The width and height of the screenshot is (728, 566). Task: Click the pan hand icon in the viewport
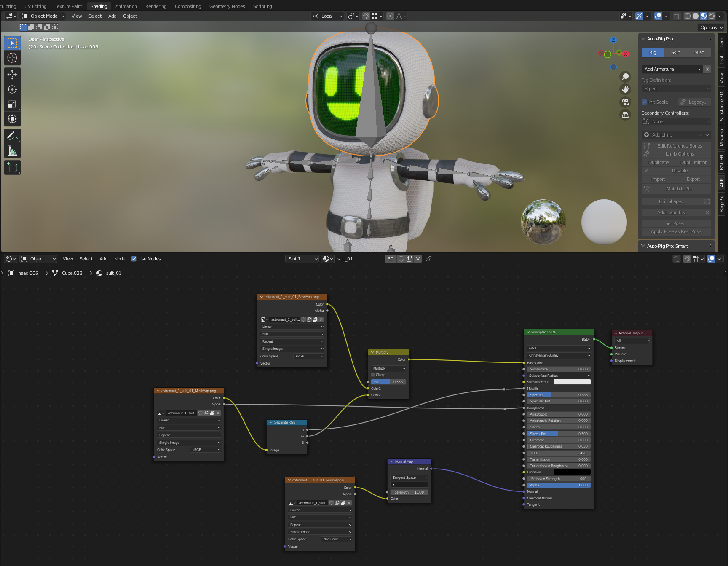pos(625,89)
